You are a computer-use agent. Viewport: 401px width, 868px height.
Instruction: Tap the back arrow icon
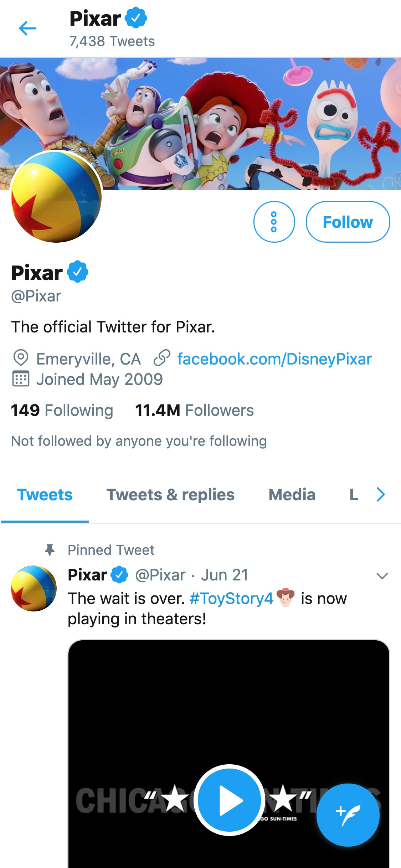[x=27, y=29]
